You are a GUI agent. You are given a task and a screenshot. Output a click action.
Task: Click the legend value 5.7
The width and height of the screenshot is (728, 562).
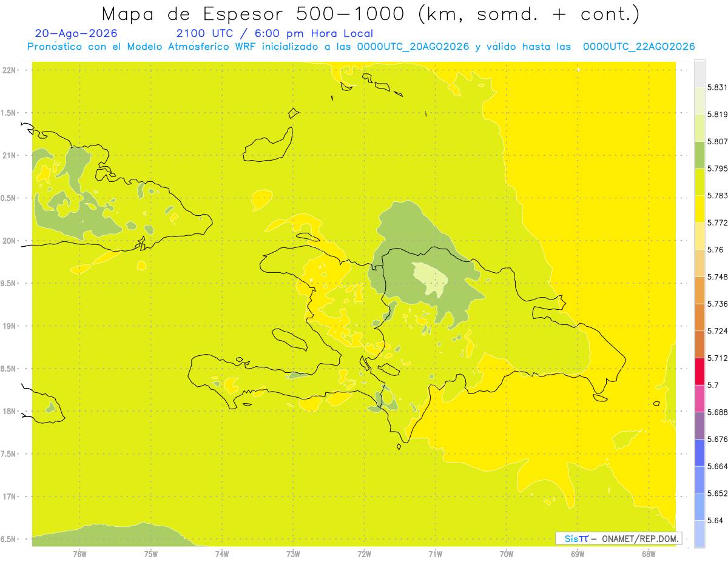point(713,385)
